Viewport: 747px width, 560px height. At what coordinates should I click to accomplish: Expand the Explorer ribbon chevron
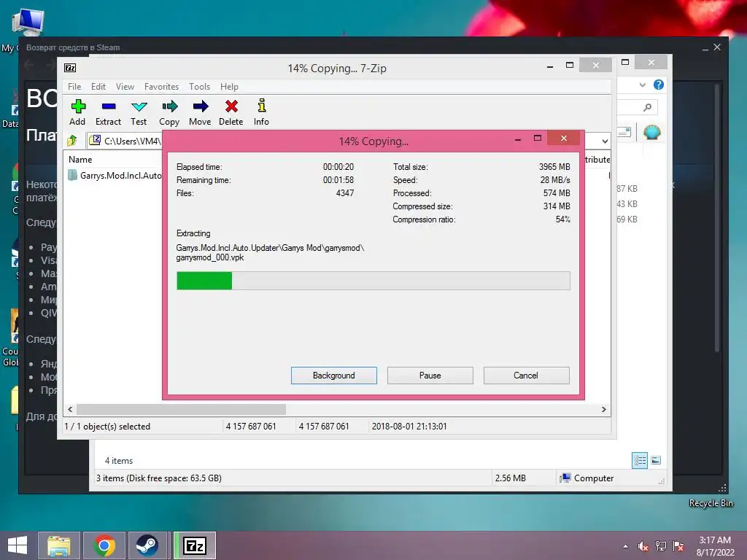[x=643, y=85]
